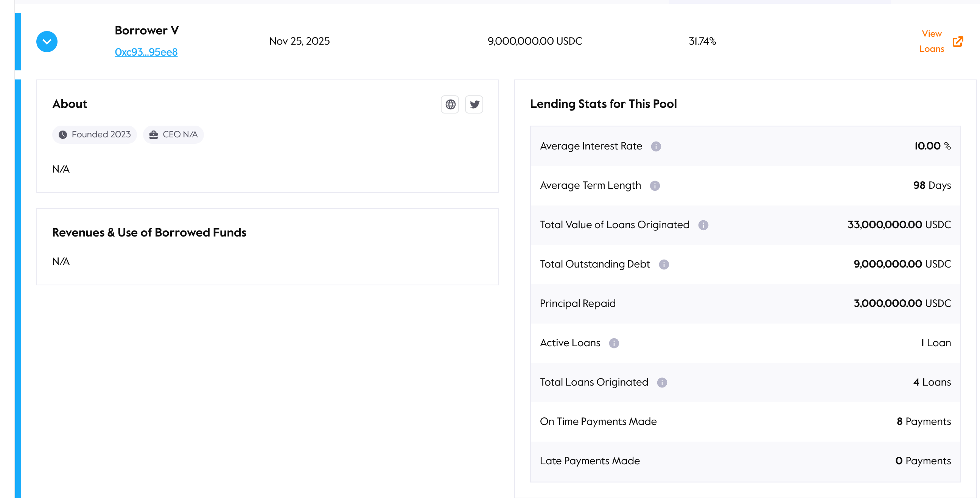Collapse the Borrower V row chevron
Screen dimensions: 980x498
point(47,42)
